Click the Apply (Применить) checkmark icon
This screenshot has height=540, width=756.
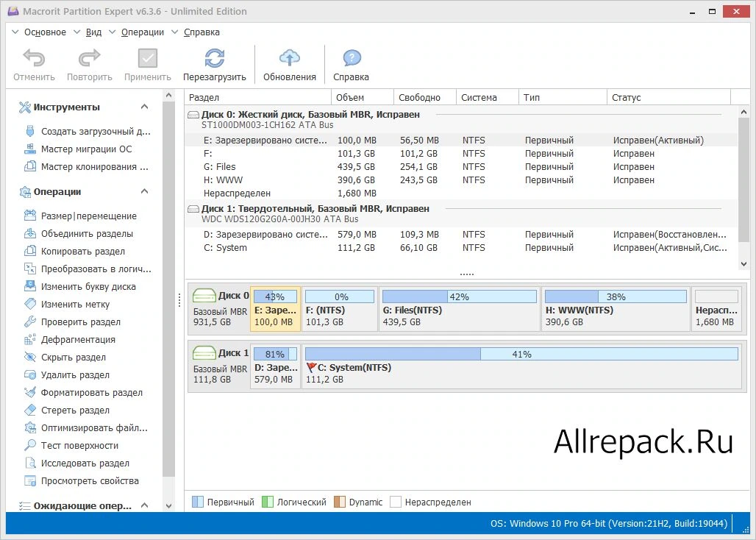148,58
